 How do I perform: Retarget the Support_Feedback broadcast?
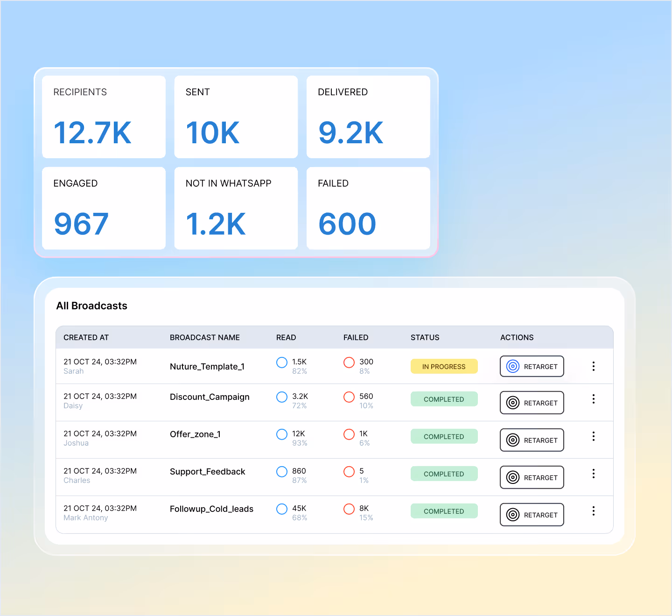coord(532,477)
